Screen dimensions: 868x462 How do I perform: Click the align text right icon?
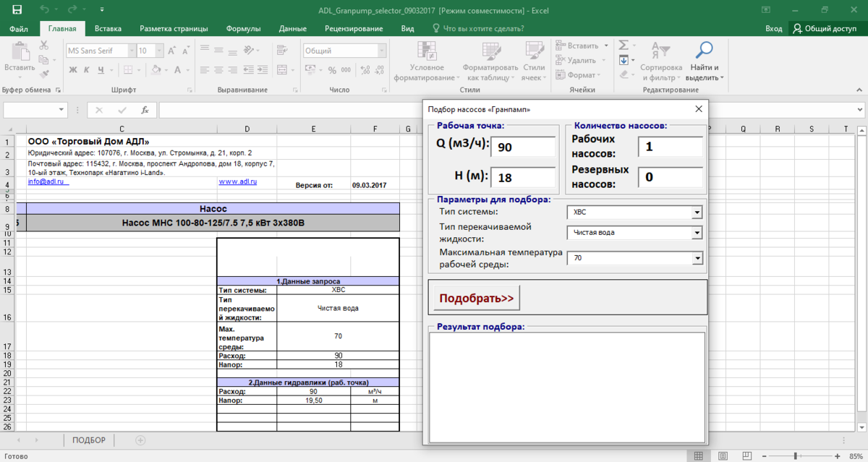(233, 70)
